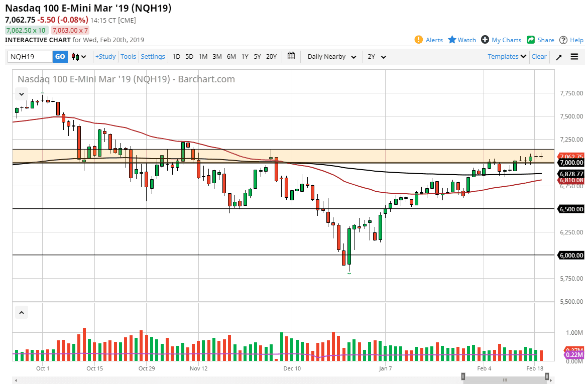Screen dimensions: 588x385
Task: Open the Daily Nearby dropdown
Action: pyautogui.click(x=330, y=57)
